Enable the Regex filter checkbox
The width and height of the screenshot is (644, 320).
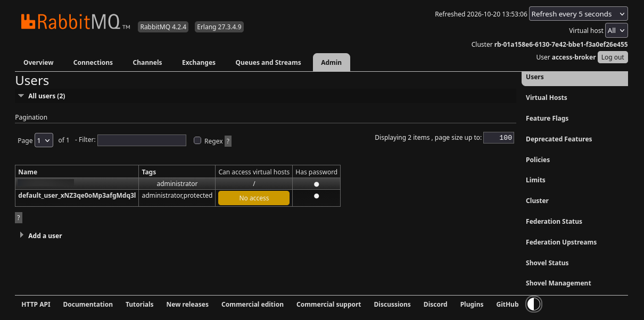pos(197,140)
